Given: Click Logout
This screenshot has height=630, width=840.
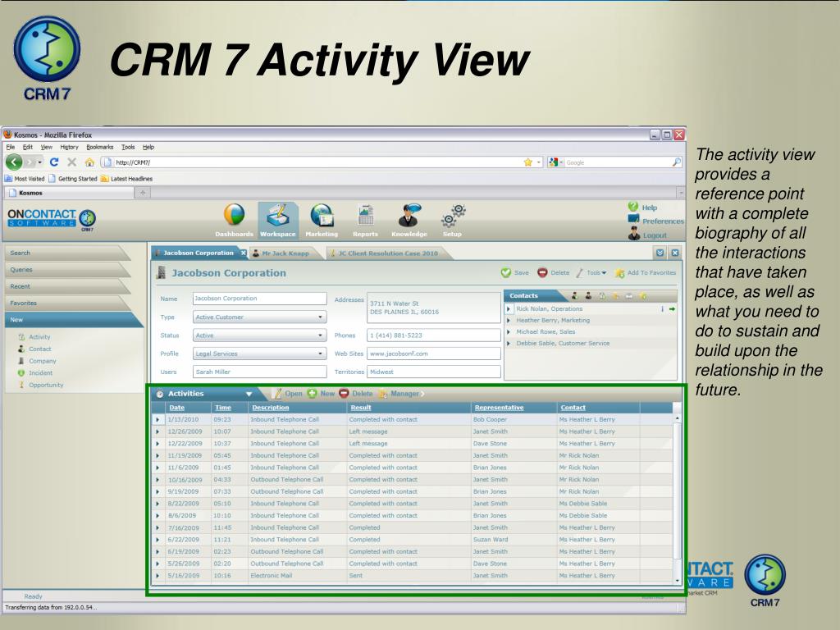Looking at the screenshot, I should (648, 235).
